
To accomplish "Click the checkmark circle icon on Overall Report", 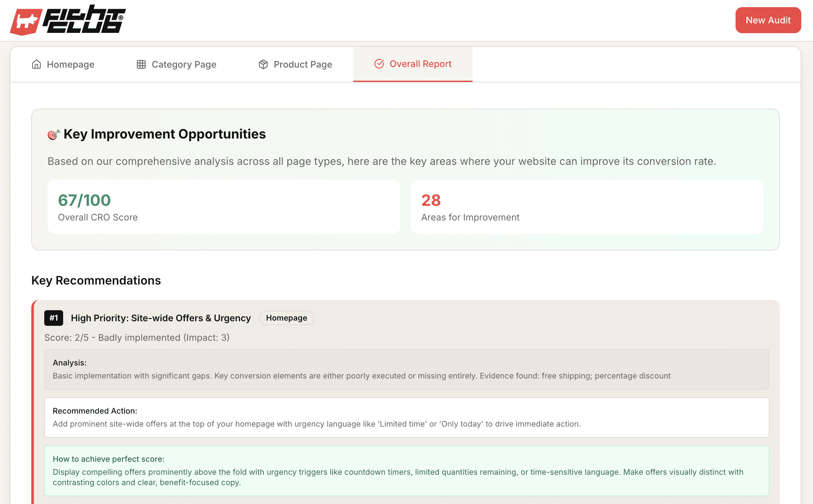I will pos(379,64).
